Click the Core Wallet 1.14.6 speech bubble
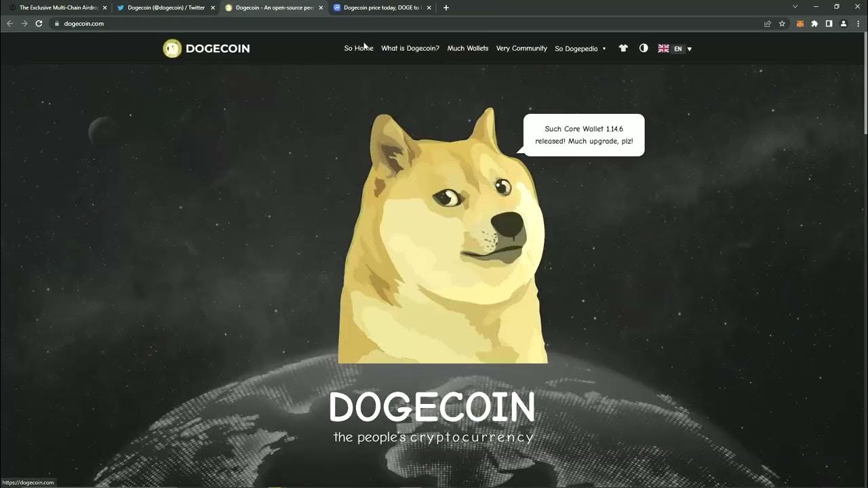 (x=584, y=135)
